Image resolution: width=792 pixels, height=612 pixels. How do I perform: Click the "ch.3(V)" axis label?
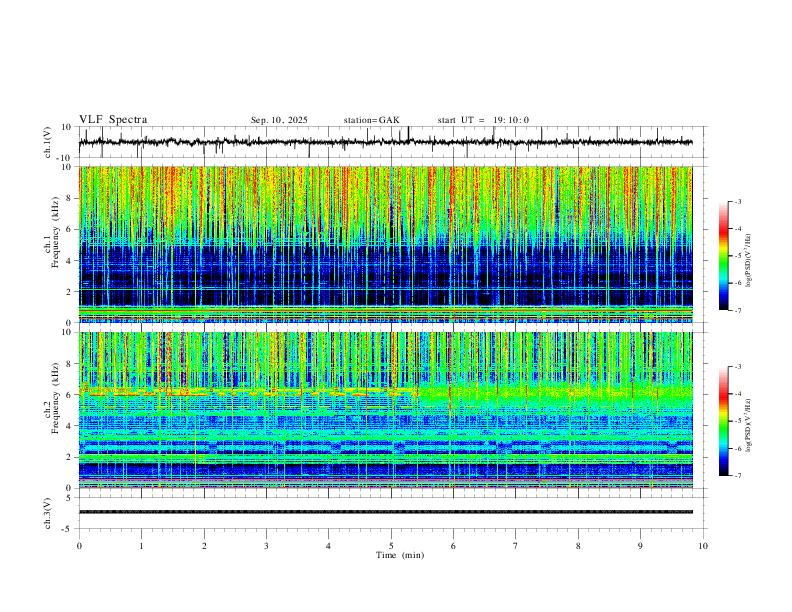point(48,513)
